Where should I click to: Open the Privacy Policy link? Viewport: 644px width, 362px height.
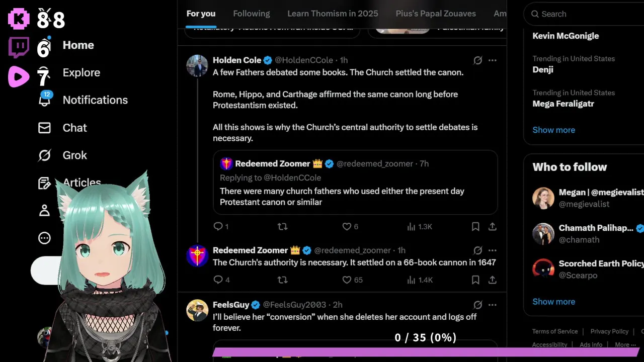tap(609, 331)
